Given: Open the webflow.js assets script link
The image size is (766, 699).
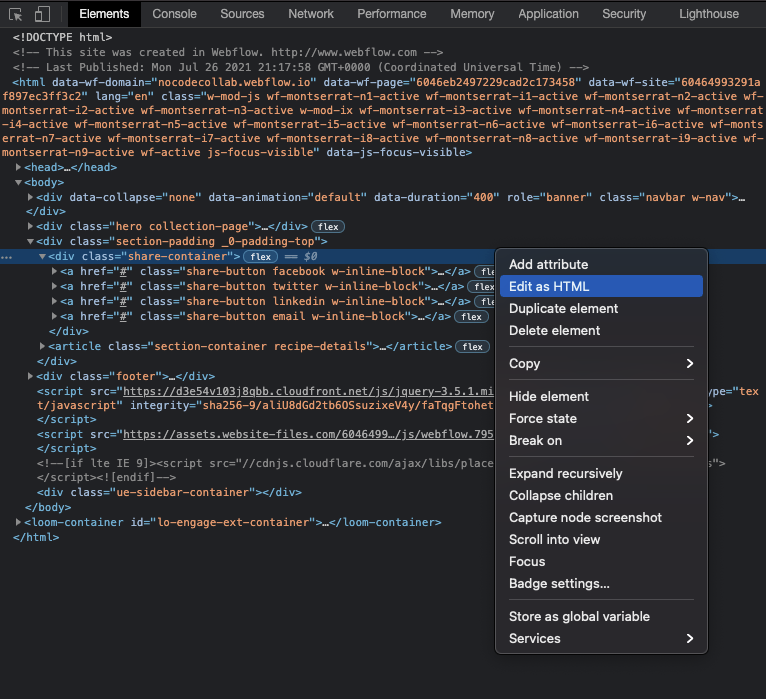Looking at the screenshot, I should coord(308,434).
